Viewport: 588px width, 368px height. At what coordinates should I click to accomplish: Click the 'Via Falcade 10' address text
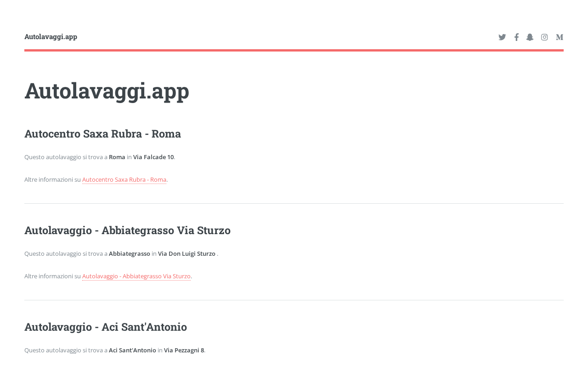[x=153, y=157]
